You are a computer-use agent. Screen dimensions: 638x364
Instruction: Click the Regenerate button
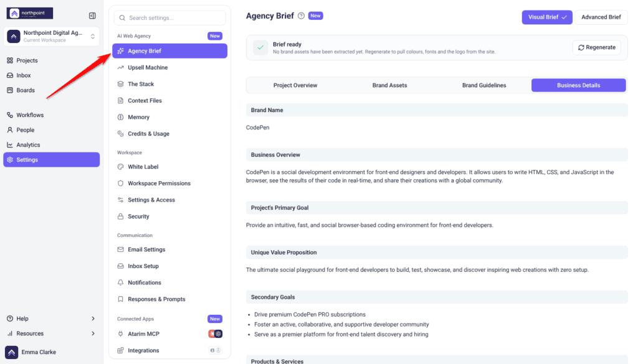[596, 47]
